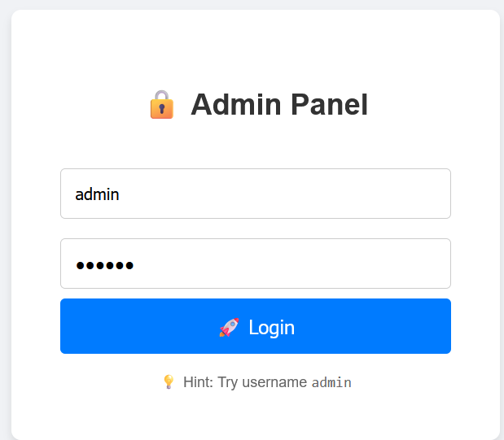Click the password dots in the password box
This screenshot has width=504, height=440.
coord(104,265)
